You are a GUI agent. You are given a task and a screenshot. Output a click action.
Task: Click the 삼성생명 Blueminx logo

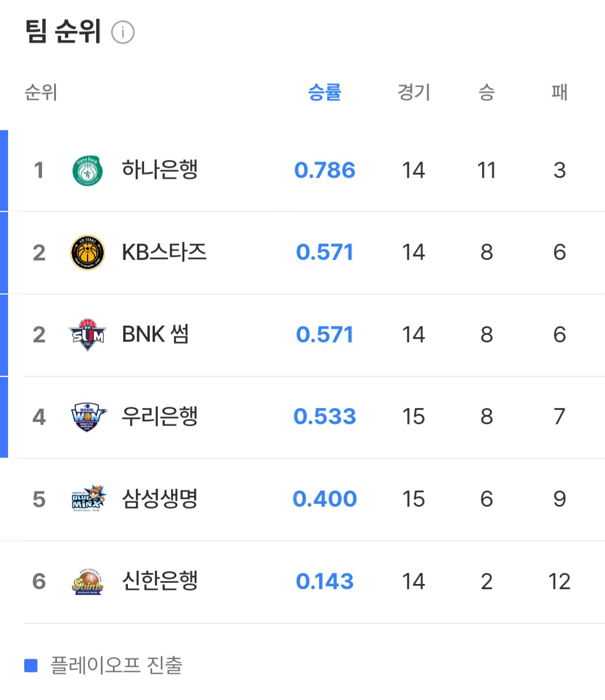[x=88, y=499]
